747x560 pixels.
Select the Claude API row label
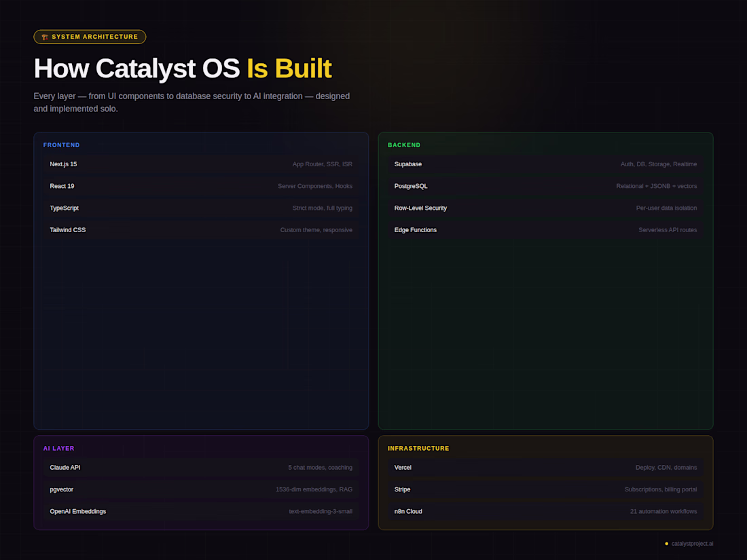pyautogui.click(x=65, y=468)
